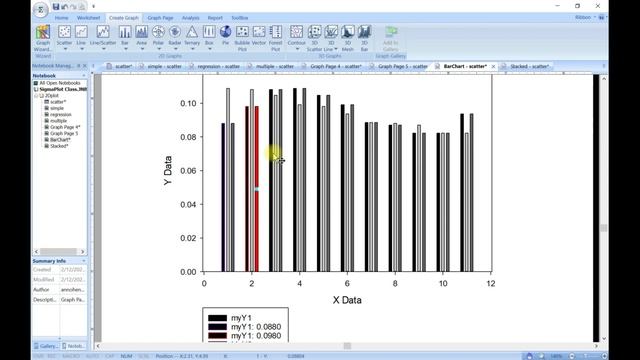The image size is (640, 360).
Task: Click the Add to Gallery icon
Action: coord(391,32)
